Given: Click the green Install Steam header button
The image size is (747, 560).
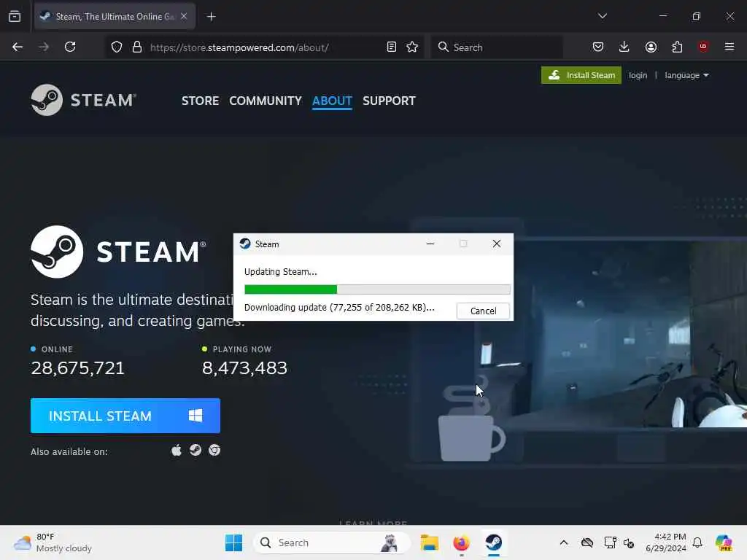Looking at the screenshot, I should [x=581, y=75].
